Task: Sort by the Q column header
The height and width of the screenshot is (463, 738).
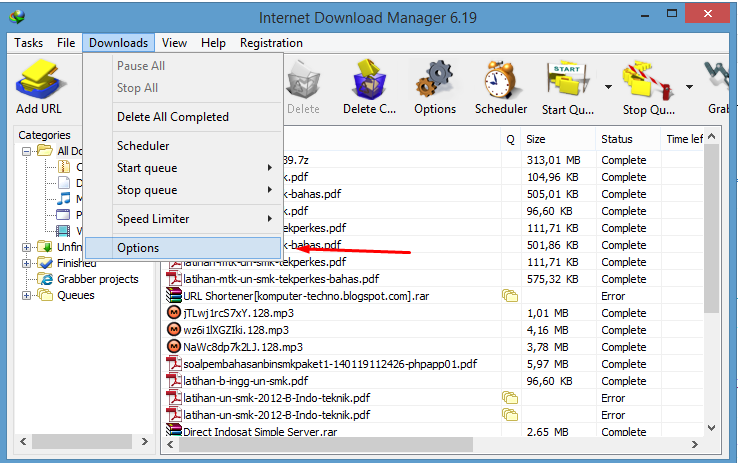Action: [511, 139]
